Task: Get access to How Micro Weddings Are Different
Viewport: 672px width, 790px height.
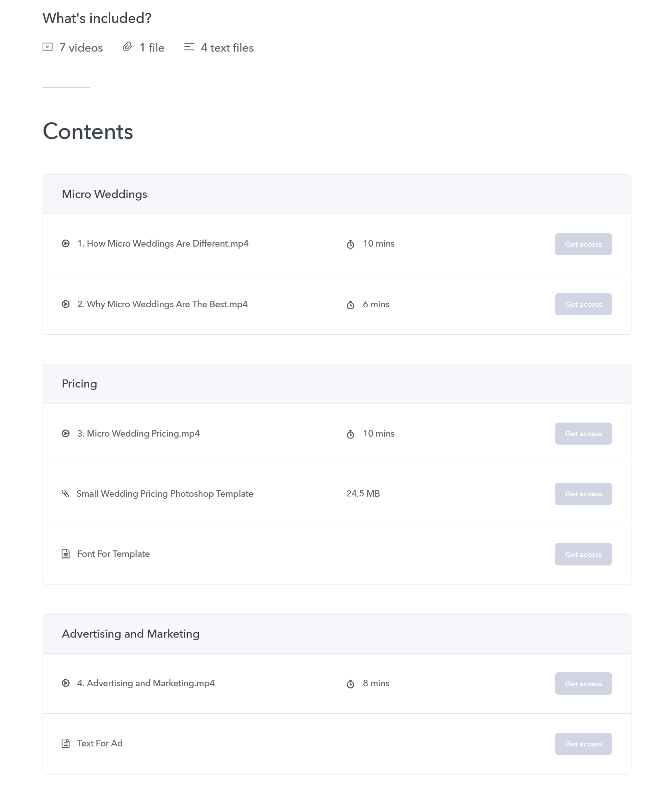Action: (583, 244)
